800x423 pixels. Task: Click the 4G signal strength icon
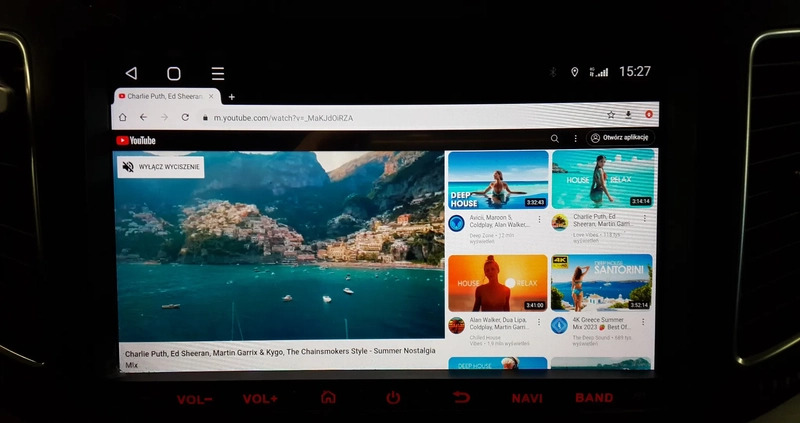point(598,72)
